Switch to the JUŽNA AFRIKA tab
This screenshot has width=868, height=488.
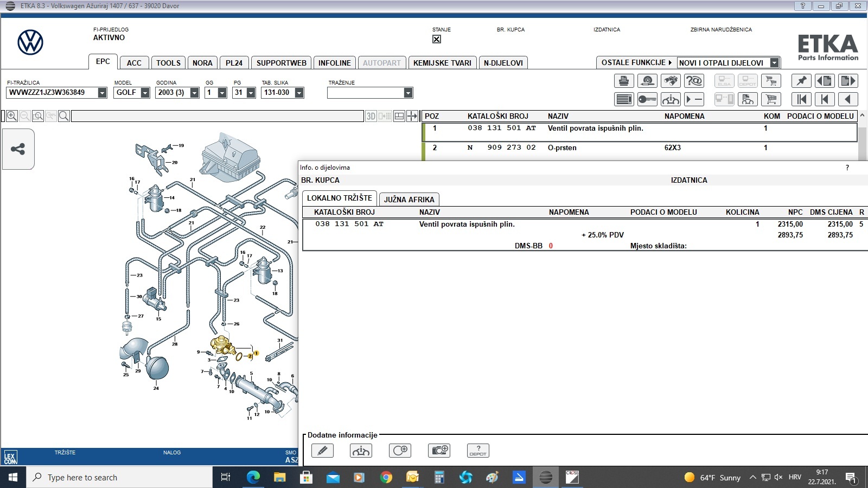(x=409, y=200)
